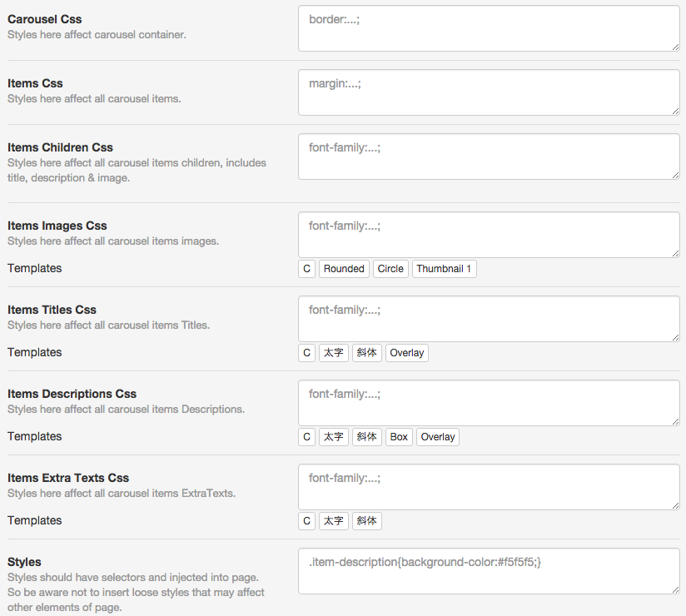Click the Carousel Css textarea
Screen dimensions: 686x616
(x=489, y=28)
